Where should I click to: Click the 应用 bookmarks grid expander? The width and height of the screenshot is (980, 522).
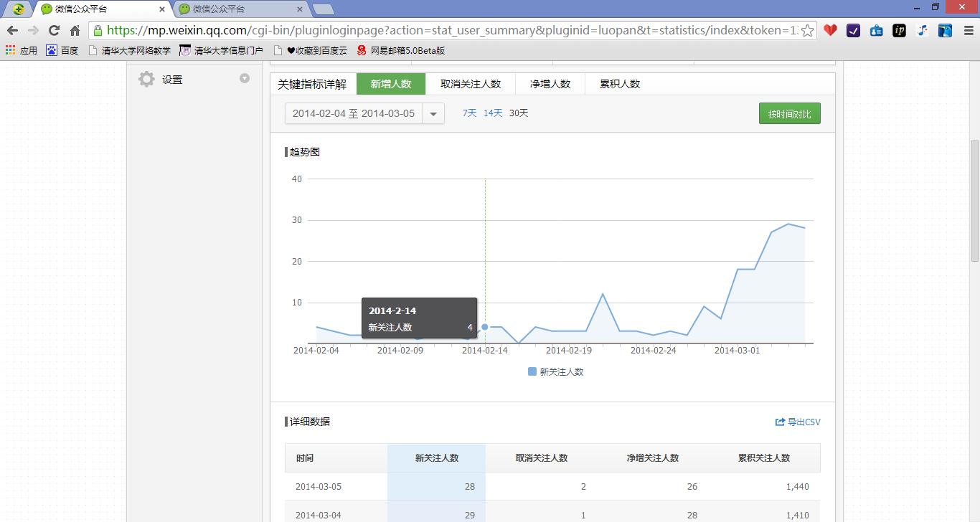9,49
